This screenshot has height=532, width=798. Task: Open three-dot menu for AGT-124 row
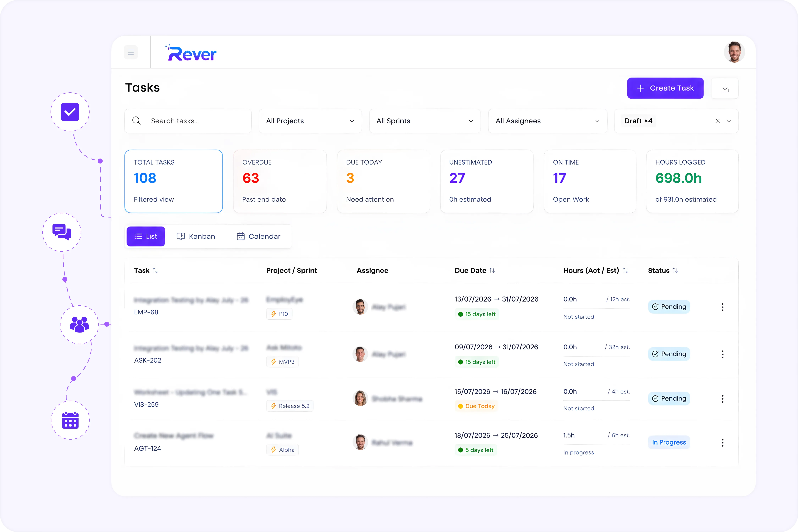723,442
